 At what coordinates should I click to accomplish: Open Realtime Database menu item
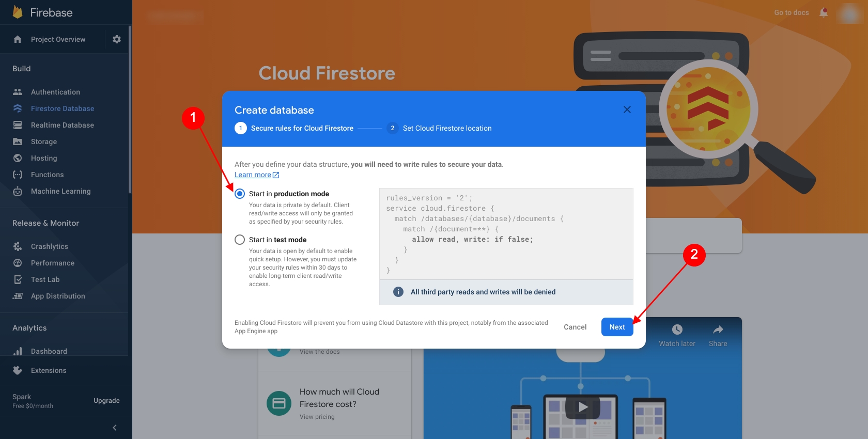(62, 125)
